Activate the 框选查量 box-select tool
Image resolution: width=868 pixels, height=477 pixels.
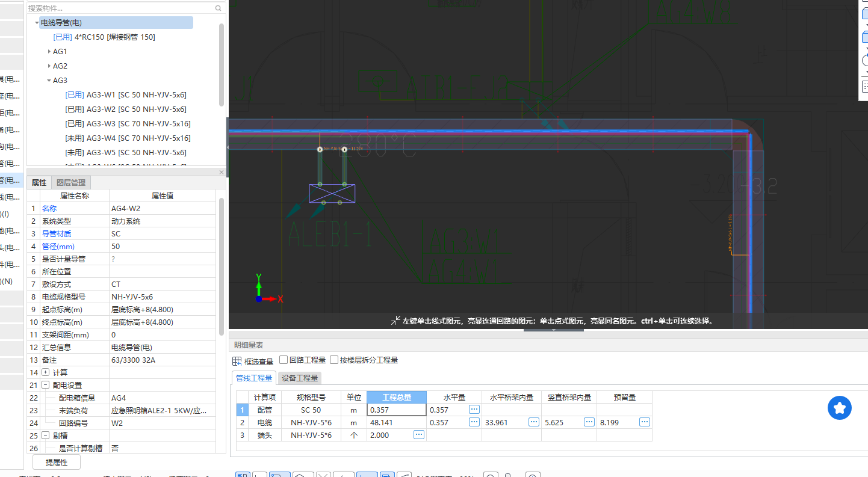coord(253,361)
